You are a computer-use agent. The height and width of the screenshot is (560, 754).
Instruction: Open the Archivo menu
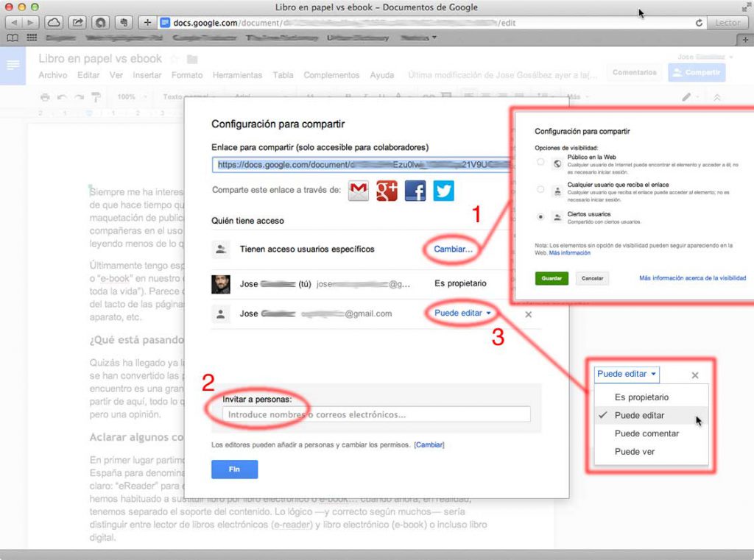tap(53, 75)
